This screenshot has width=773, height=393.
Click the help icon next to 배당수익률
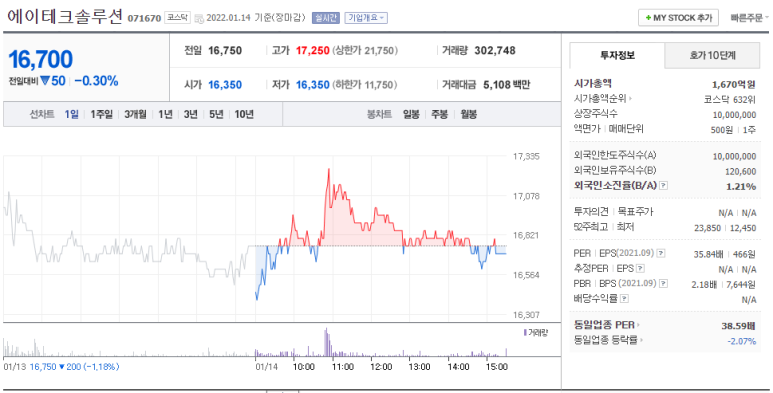(x=625, y=299)
